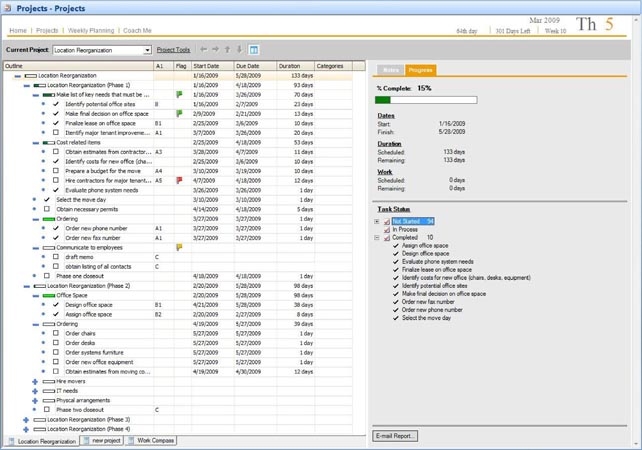
Task: Select the Order systems furniture row text
Action: pos(94,353)
